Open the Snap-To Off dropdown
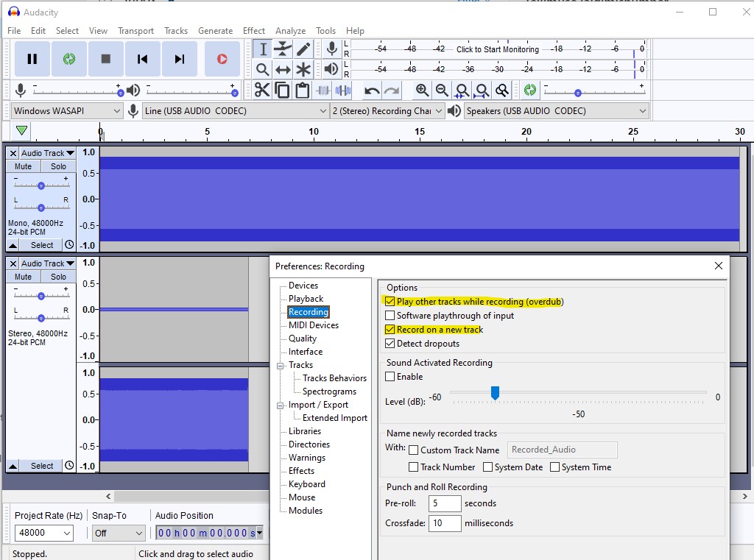Image resolution: width=754 pixels, height=560 pixels. pyautogui.click(x=119, y=533)
